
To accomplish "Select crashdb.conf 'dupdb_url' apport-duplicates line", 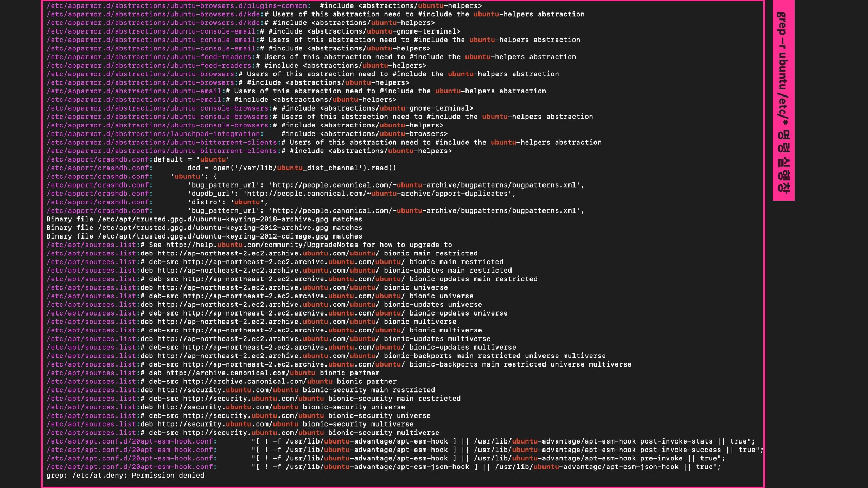I will 281,194.
